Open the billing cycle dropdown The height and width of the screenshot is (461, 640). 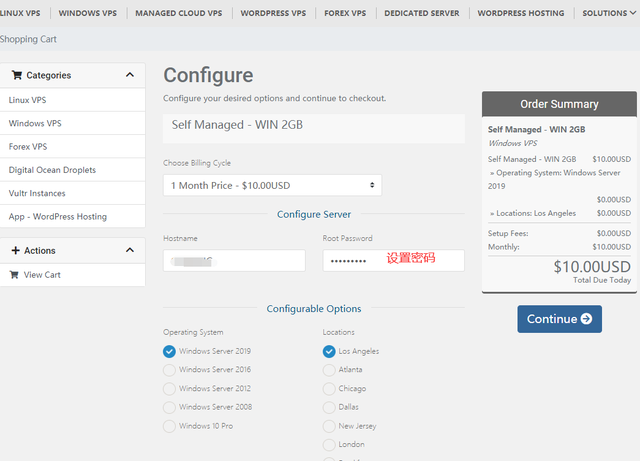point(272,185)
